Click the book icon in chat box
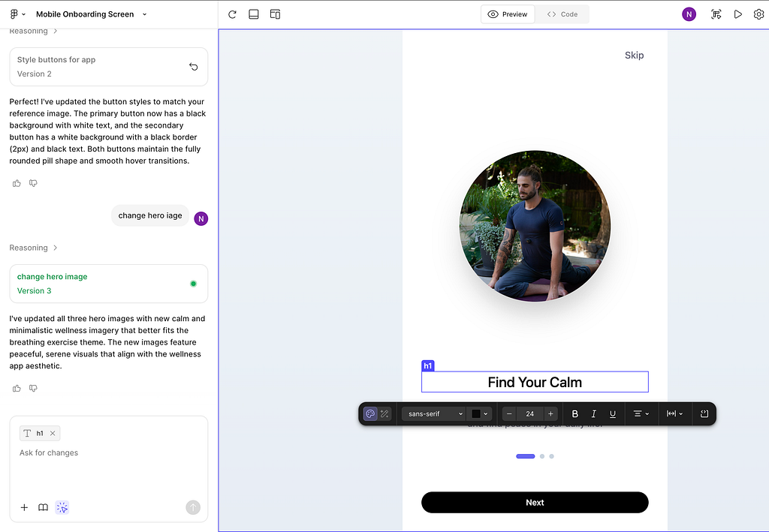The width and height of the screenshot is (769, 532). [43, 508]
